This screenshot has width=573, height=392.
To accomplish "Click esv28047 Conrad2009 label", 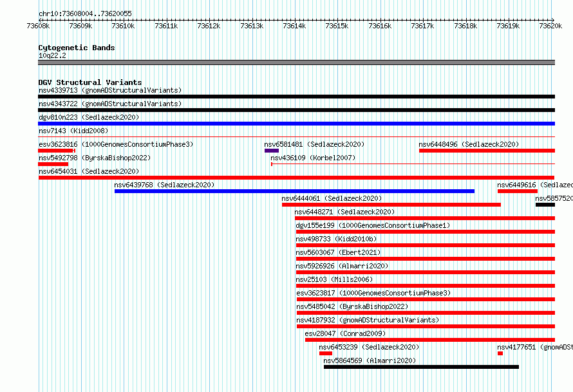I will (x=345, y=333).
